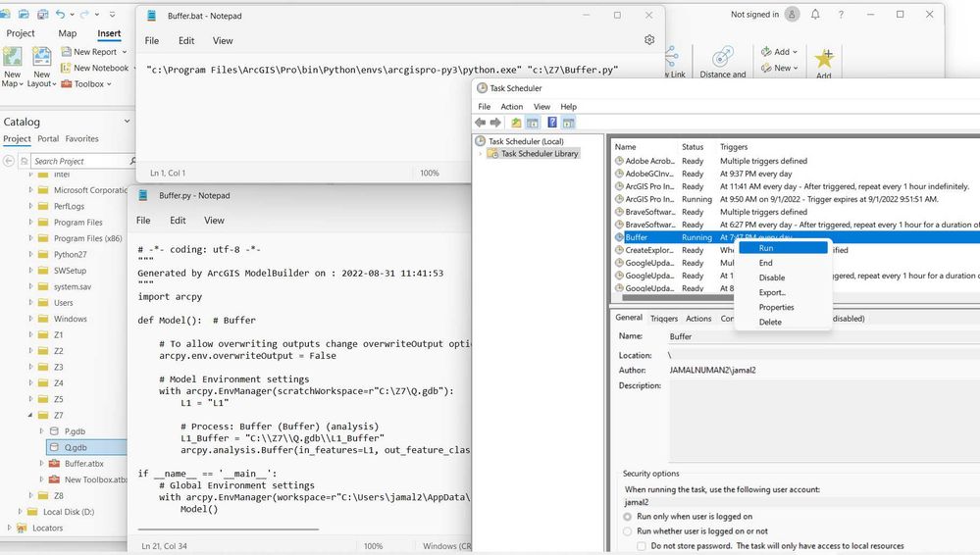The image size is (980, 555).
Task: Switch to the Triggers tab
Action: 664,318
